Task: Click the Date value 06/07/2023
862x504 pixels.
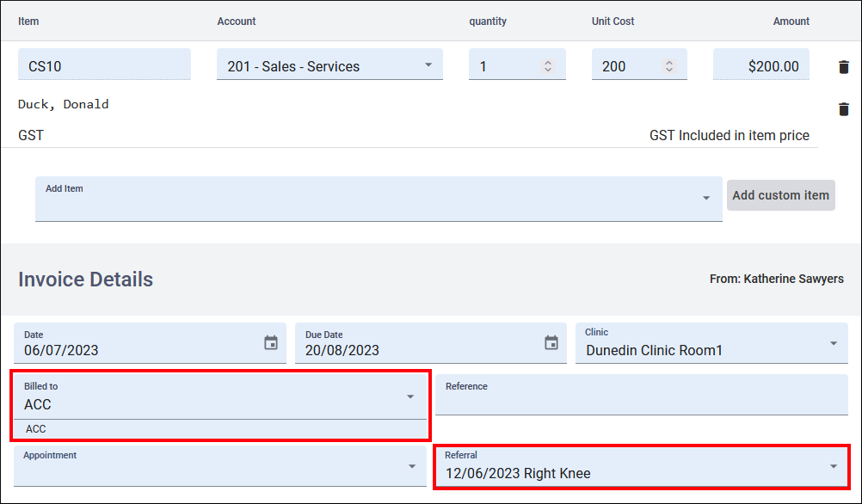Action: [x=62, y=350]
